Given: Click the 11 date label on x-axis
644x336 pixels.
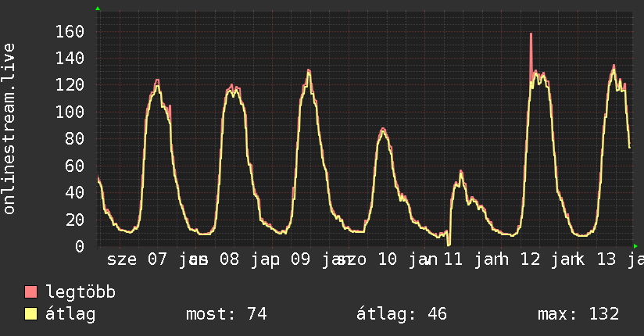Looking at the screenshot, I should tap(453, 259).
